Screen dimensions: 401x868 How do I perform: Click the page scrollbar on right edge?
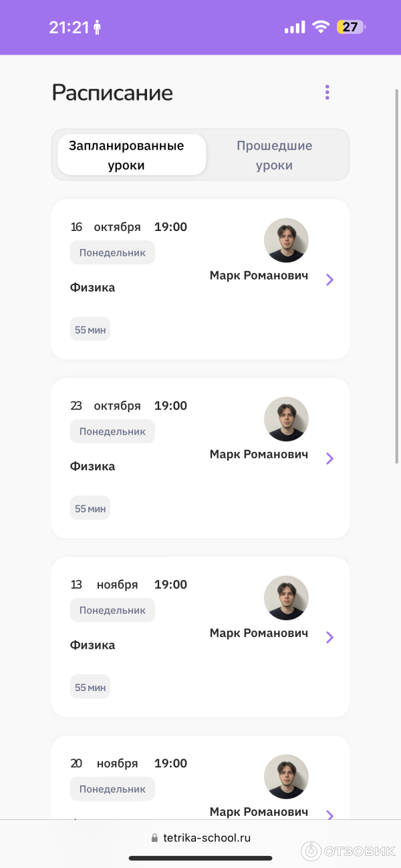pos(397,267)
